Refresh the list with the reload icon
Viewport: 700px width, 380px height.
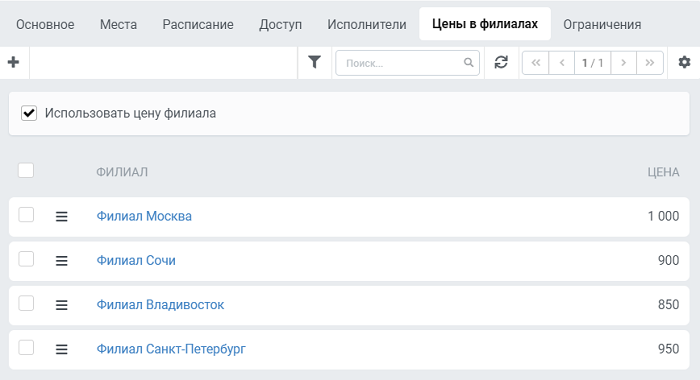(x=501, y=62)
